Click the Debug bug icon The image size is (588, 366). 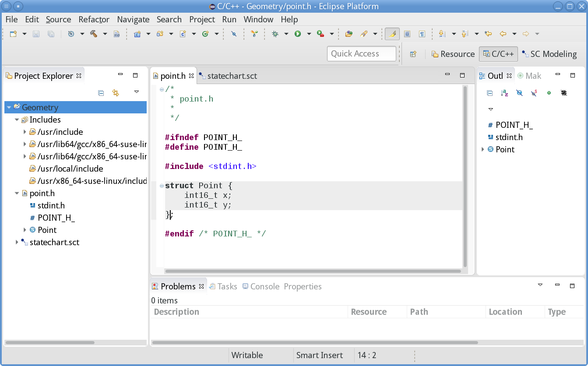(x=275, y=34)
